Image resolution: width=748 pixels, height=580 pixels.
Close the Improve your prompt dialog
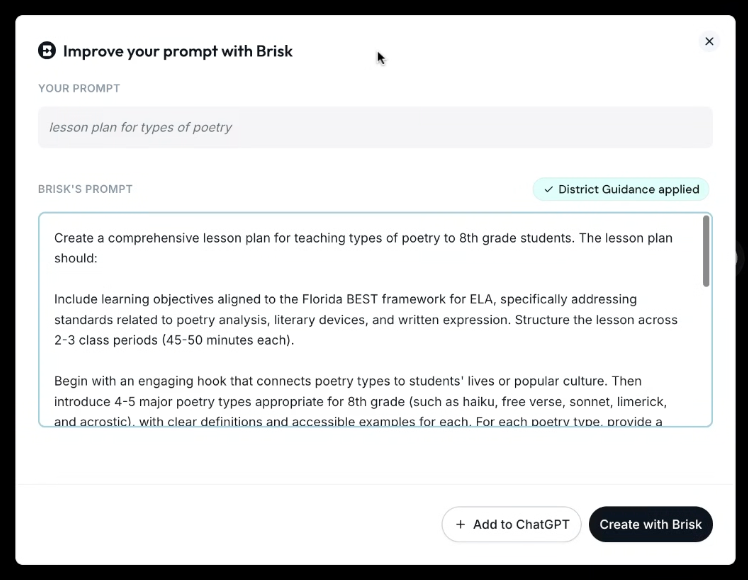[x=709, y=41]
